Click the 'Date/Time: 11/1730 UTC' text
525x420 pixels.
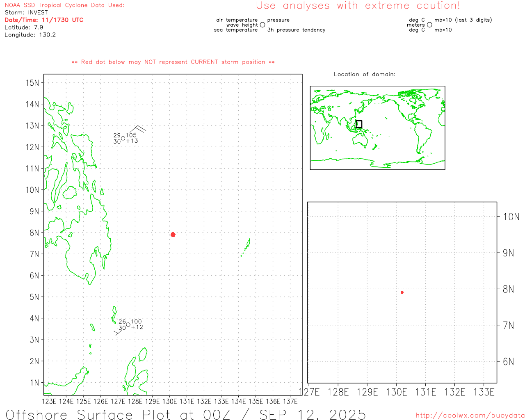[x=44, y=20]
